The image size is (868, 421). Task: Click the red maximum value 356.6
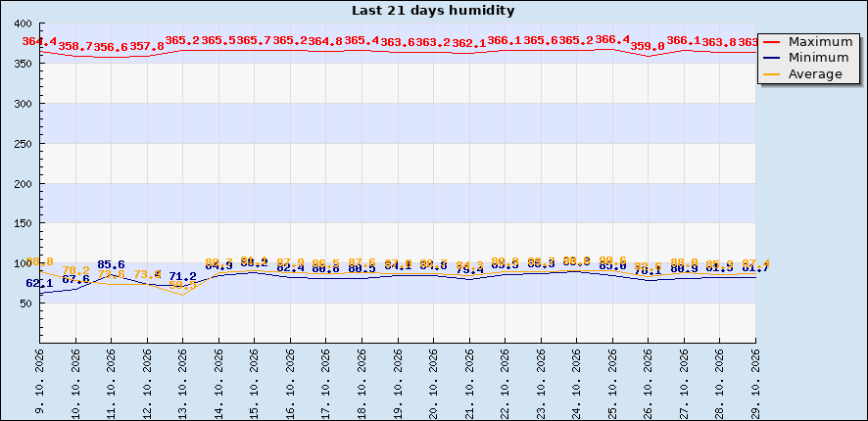[112, 48]
